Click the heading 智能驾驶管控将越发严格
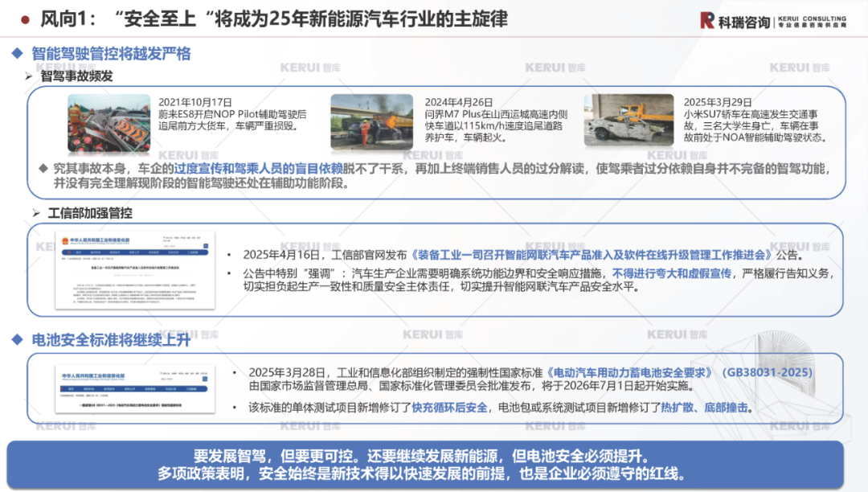Image resolution: width=868 pixels, height=492 pixels. click(x=111, y=54)
